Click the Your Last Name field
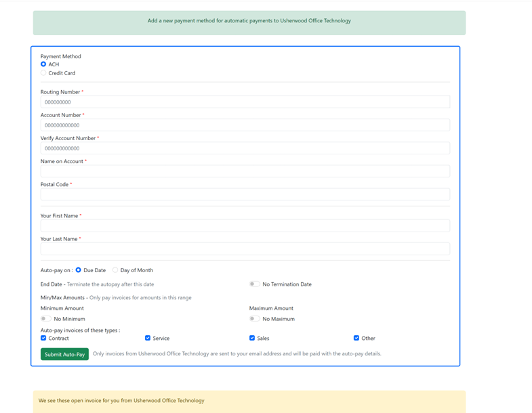This screenshot has height=413, width=532. click(x=245, y=248)
